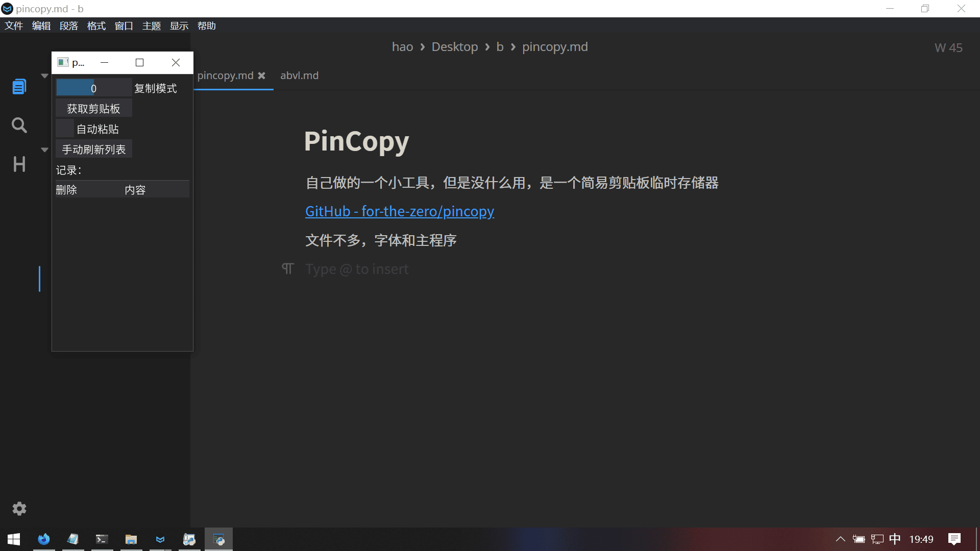Viewport: 980px width, 551px height.
Task: Open the 格式 menu
Action: coord(96,26)
